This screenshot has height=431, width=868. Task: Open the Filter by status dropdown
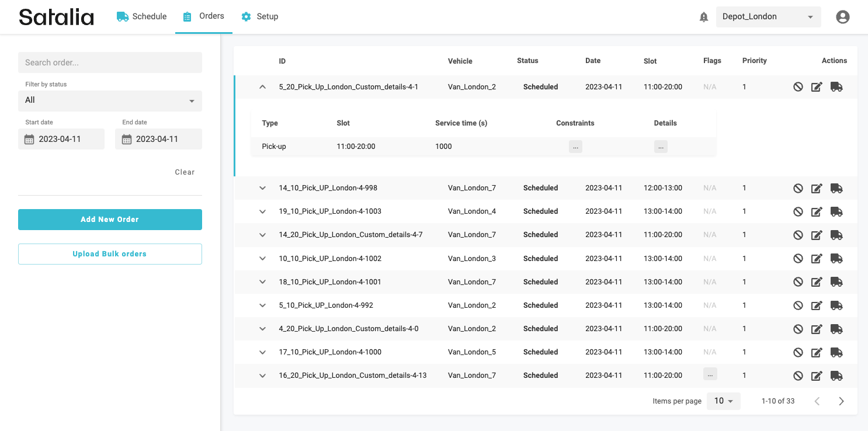coord(110,100)
